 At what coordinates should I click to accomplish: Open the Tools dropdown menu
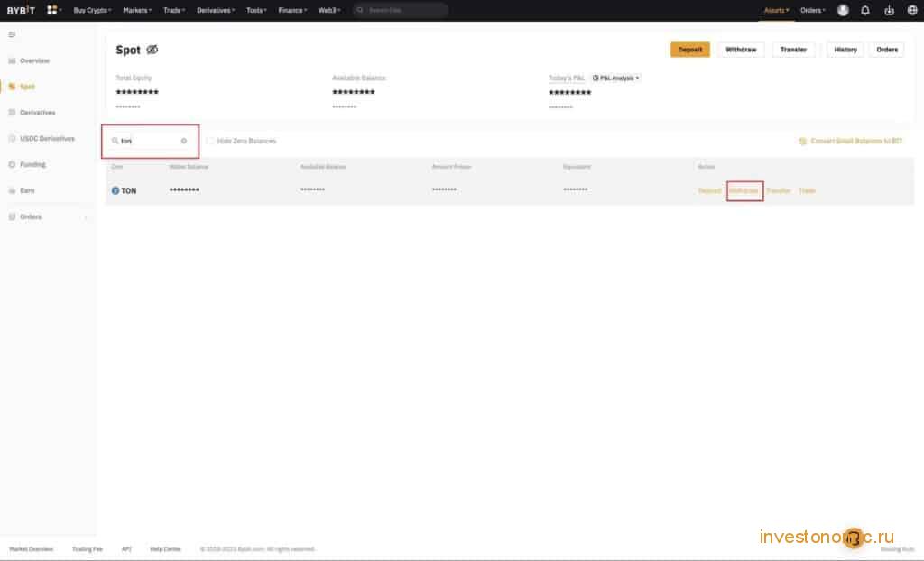click(x=256, y=10)
